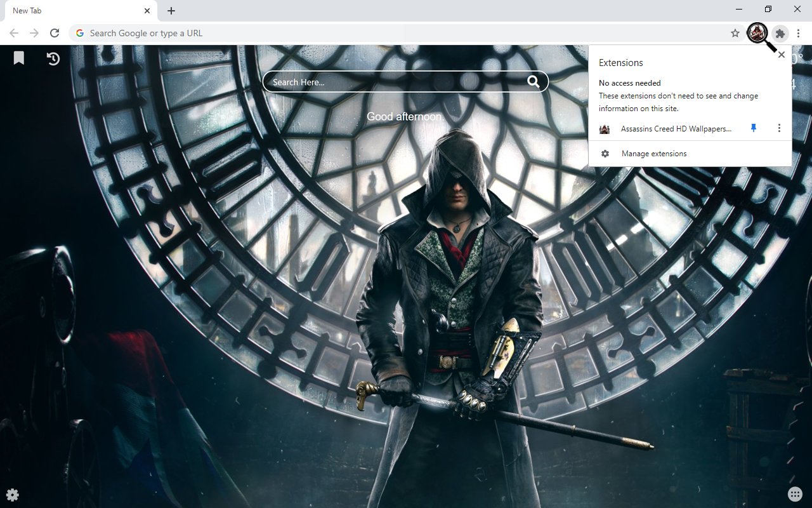This screenshot has width=812, height=508.
Task: Open Manage extensions
Action: (x=690, y=154)
